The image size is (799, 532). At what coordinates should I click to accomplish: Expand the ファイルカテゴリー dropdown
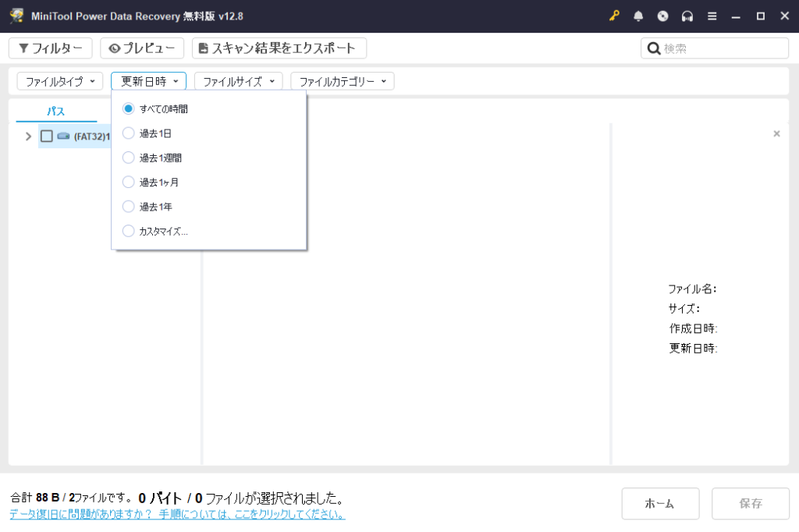click(342, 81)
